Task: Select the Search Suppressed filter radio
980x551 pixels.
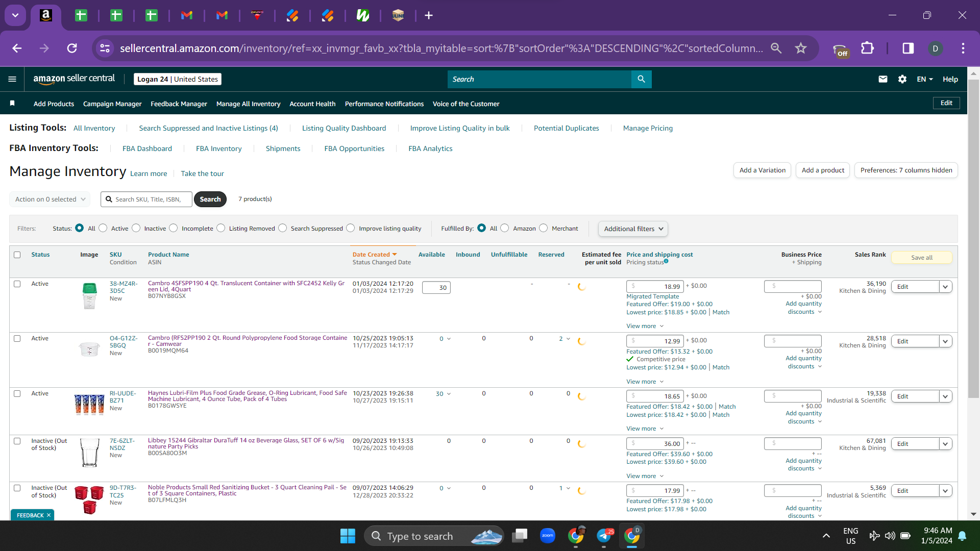Action: coord(283,228)
